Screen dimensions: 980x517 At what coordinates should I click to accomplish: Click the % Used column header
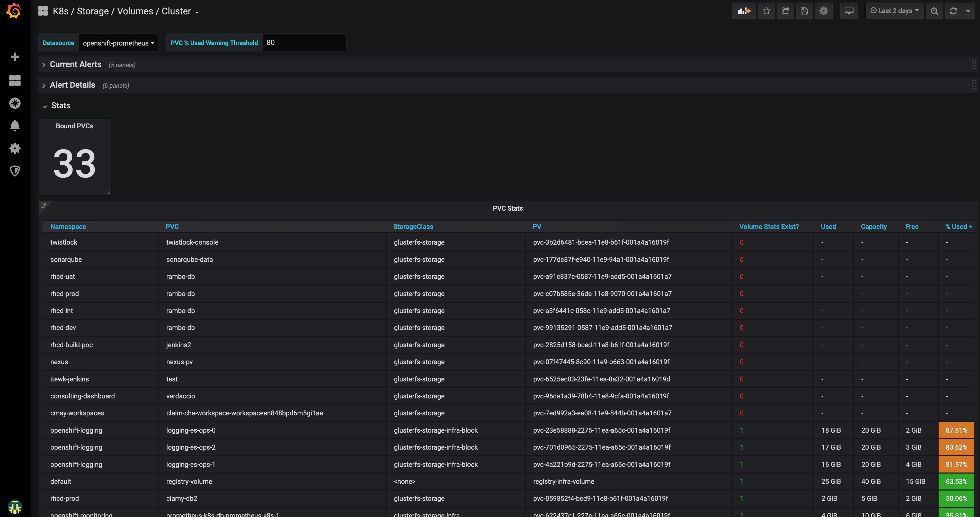956,227
